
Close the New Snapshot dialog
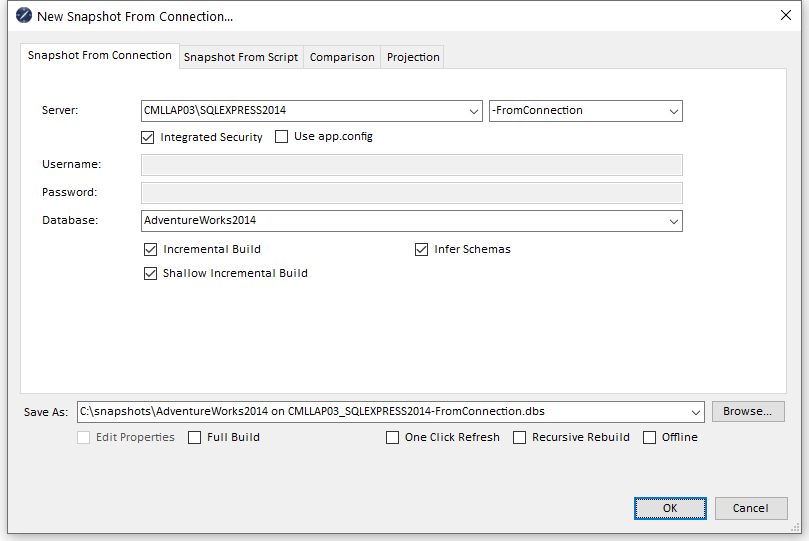[x=785, y=15]
